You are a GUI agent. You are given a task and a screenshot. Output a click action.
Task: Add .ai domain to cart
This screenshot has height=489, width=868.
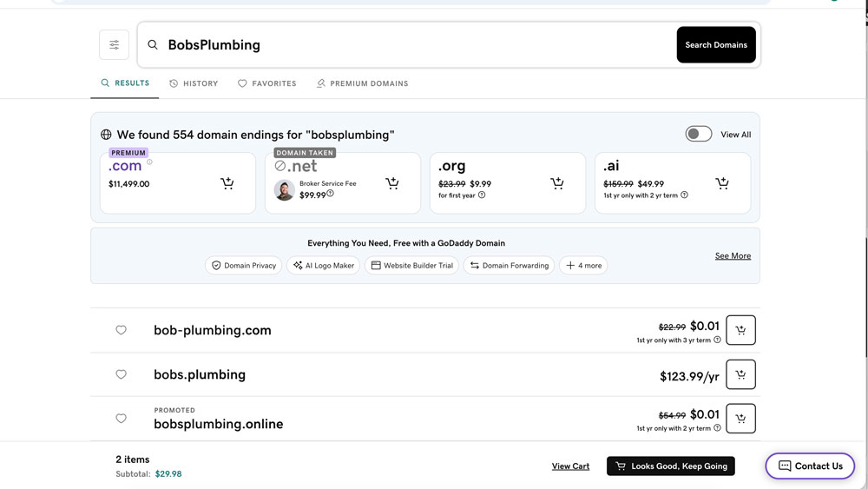tap(722, 183)
